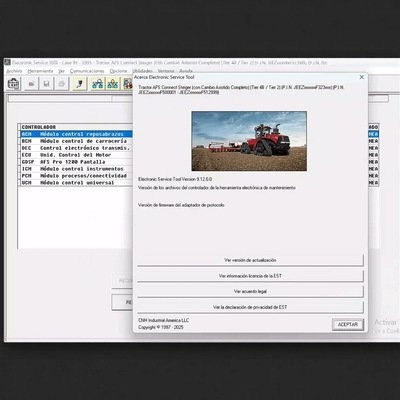Click the Ver versión de actualización button
The width and height of the screenshot is (400, 400).
coord(250,260)
